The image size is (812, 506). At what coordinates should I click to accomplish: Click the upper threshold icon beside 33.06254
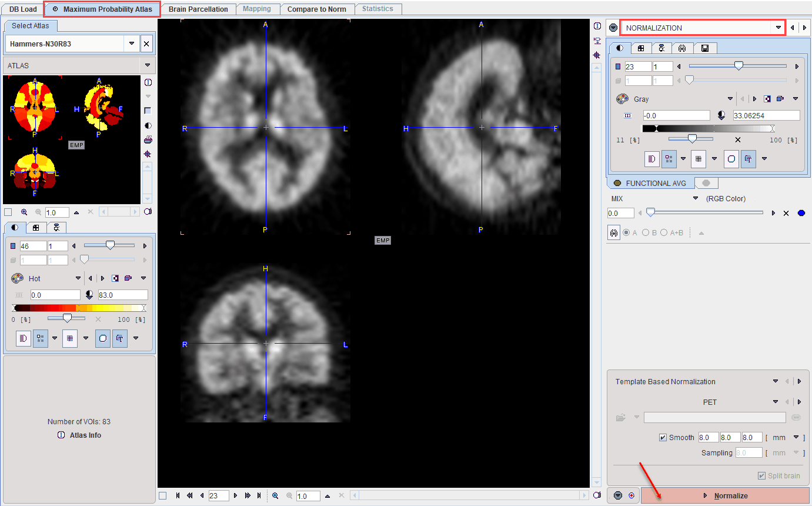point(721,115)
